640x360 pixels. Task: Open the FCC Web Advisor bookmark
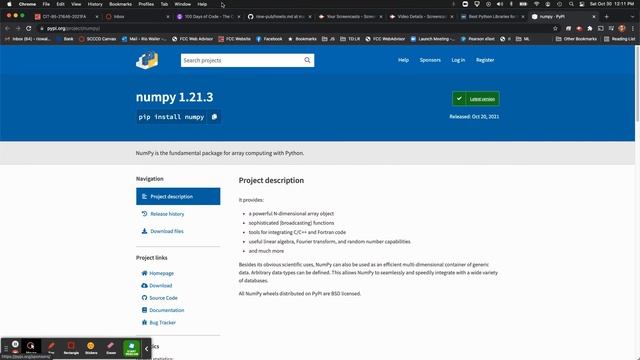tap(192, 39)
